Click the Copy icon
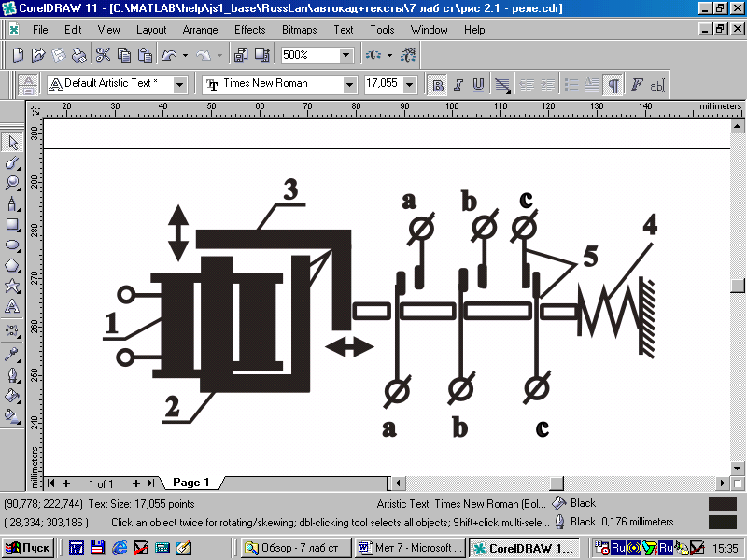 124,55
